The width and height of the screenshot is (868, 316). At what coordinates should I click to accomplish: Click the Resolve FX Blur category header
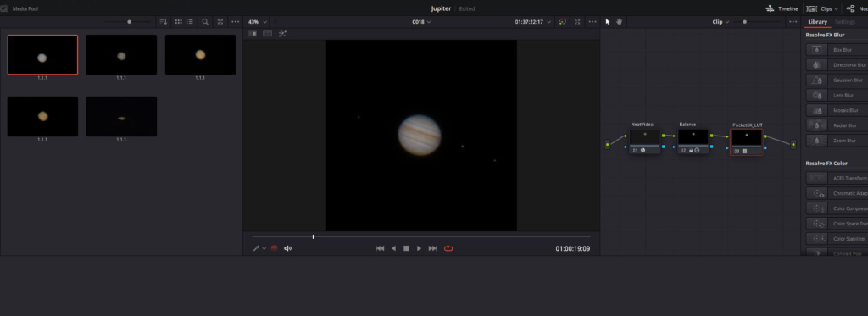point(825,35)
